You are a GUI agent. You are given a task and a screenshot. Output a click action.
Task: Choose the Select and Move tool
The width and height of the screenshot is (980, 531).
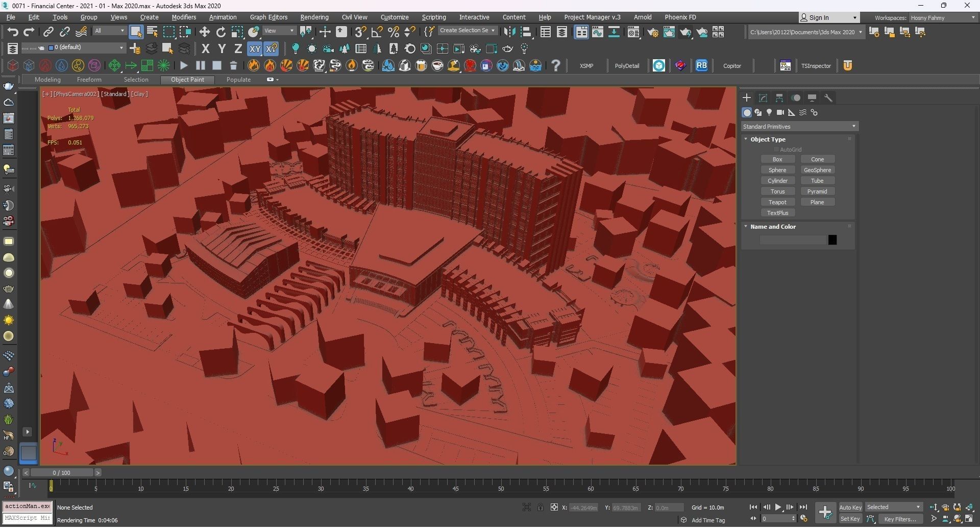[x=204, y=32]
